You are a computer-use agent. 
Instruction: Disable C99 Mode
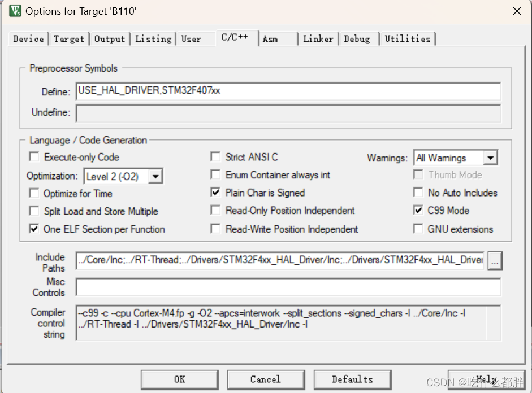tap(418, 211)
